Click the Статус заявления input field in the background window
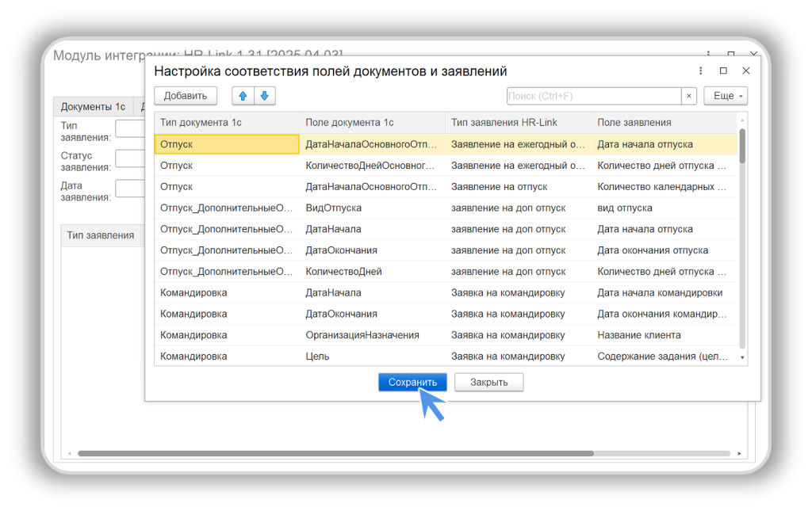812x511 pixels. [x=130, y=158]
